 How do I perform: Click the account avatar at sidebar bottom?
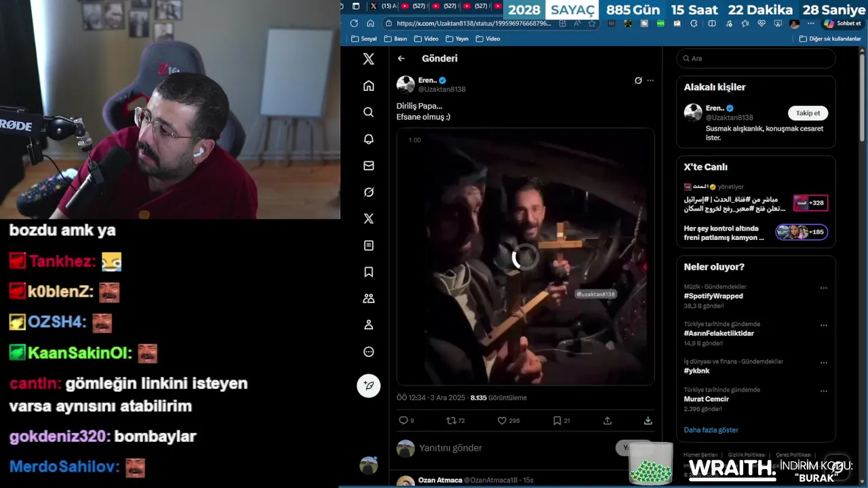point(368,466)
